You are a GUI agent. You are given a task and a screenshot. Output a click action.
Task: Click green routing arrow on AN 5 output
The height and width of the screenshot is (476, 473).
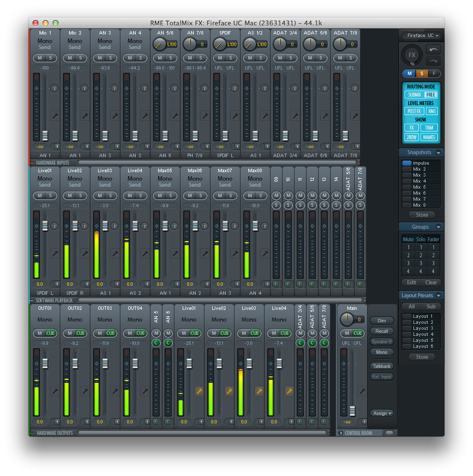click(156, 421)
